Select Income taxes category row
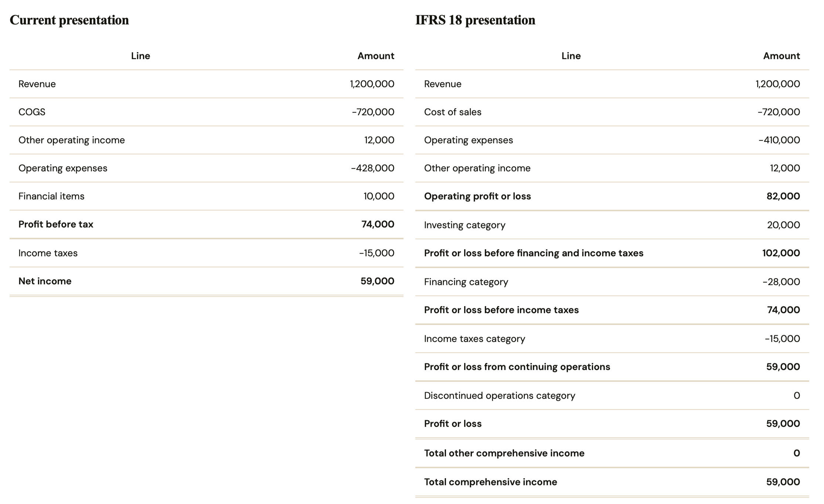Image resolution: width=824 pixels, height=504 pixels. pyautogui.click(x=612, y=339)
